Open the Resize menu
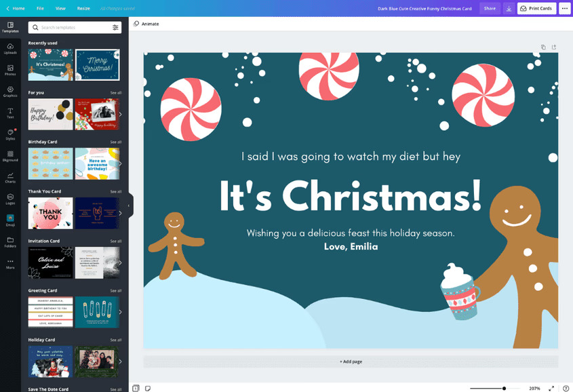573x392 pixels. click(x=83, y=8)
